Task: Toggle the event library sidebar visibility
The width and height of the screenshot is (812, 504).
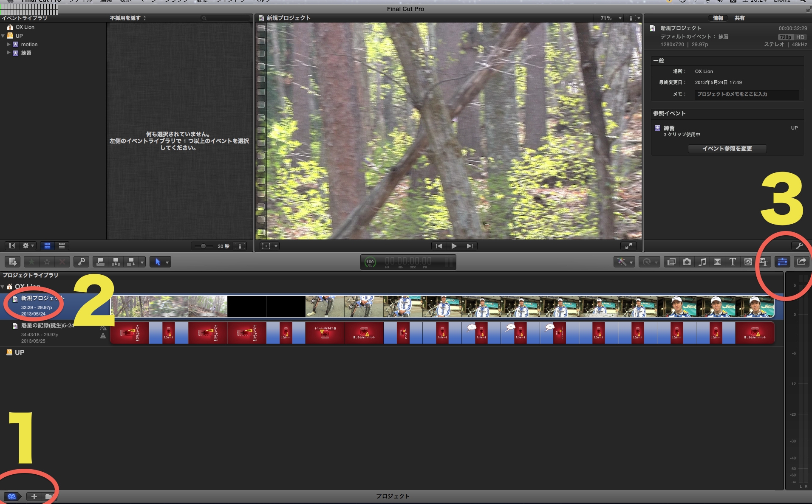Action: (12, 246)
